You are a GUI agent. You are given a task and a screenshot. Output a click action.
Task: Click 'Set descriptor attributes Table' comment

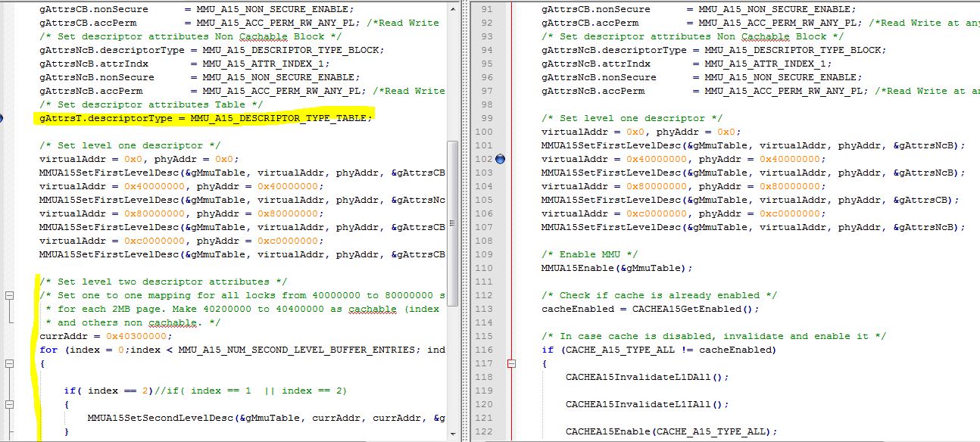coord(151,104)
